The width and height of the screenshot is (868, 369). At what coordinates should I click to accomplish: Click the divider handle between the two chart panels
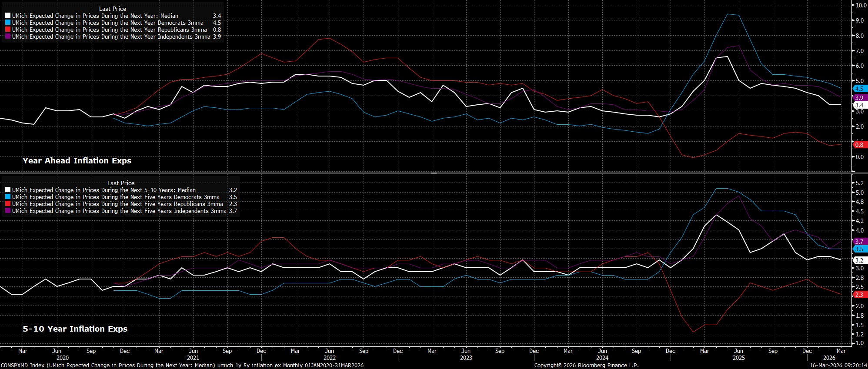[434, 173]
